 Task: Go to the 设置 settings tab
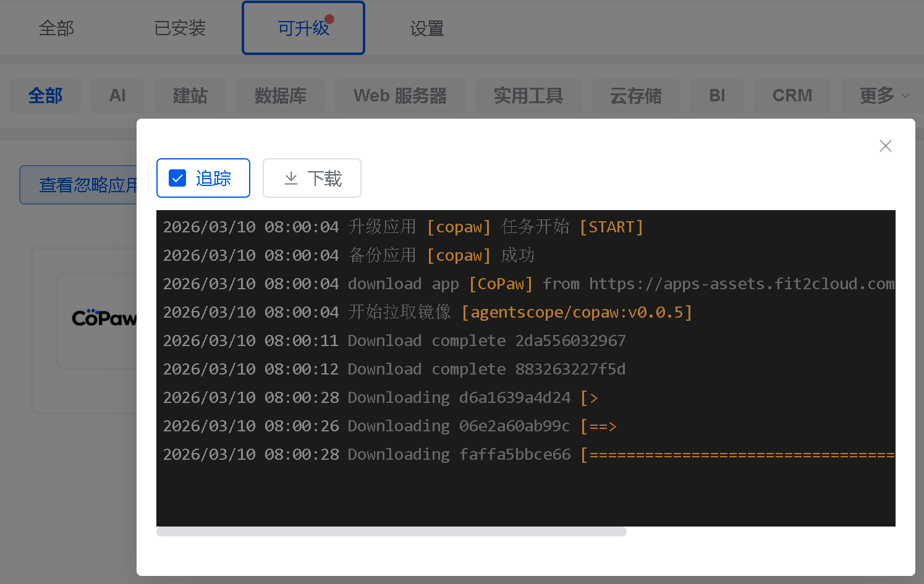(426, 28)
